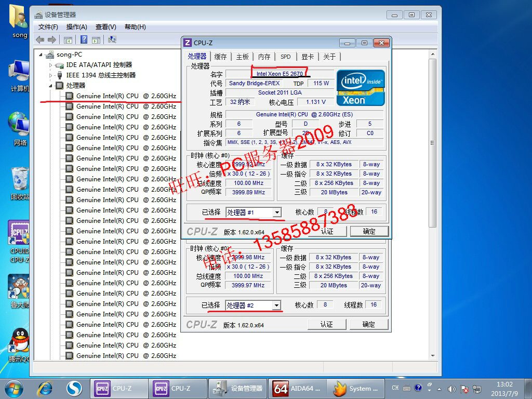Click the volume speaker icon in system tray

click(x=451, y=388)
